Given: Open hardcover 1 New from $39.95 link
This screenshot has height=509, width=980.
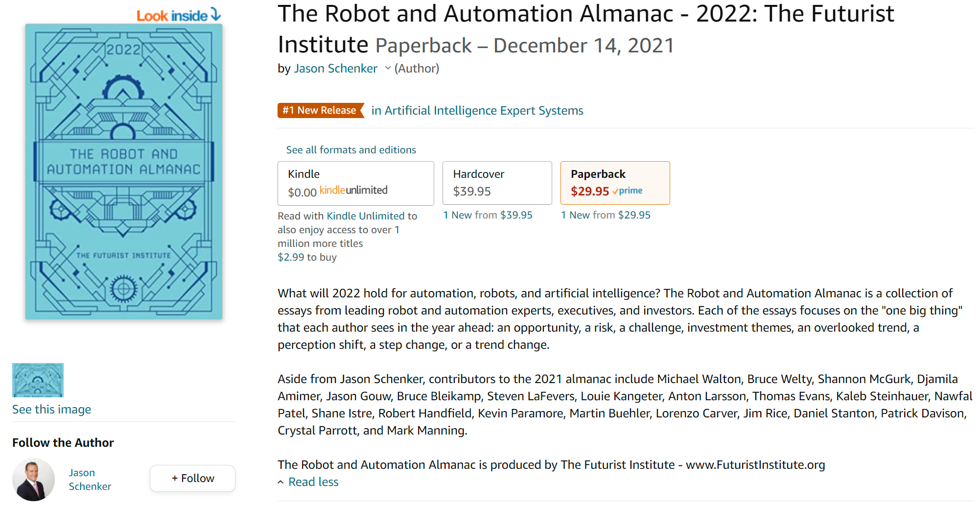Looking at the screenshot, I should (488, 215).
